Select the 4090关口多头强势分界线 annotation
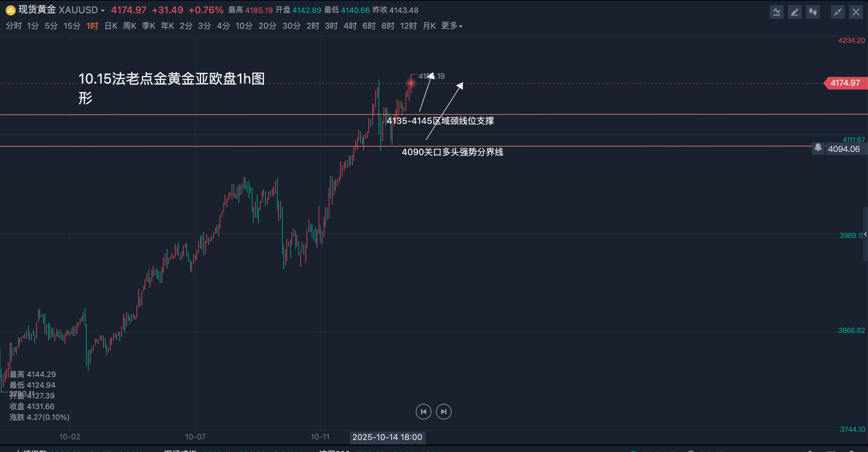 (452, 152)
